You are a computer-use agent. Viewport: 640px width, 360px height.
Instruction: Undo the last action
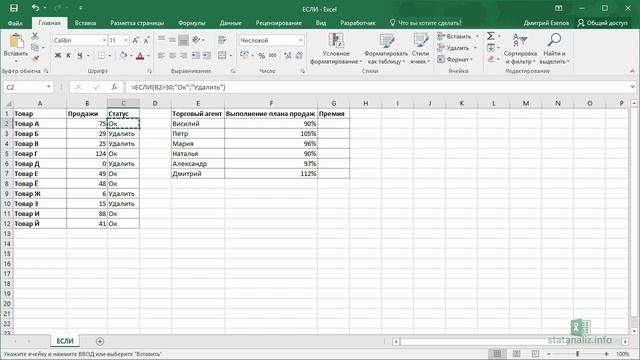(x=35, y=8)
